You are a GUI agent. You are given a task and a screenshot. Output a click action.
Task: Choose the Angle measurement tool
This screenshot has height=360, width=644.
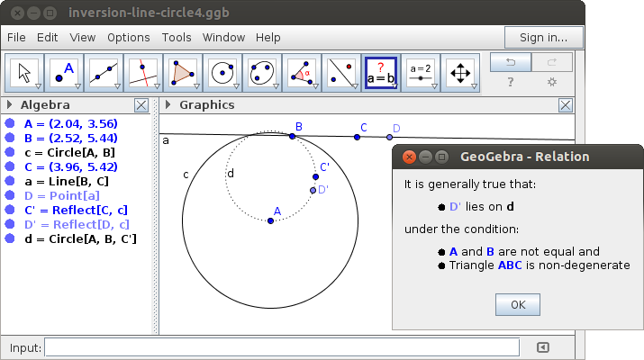[x=302, y=73]
